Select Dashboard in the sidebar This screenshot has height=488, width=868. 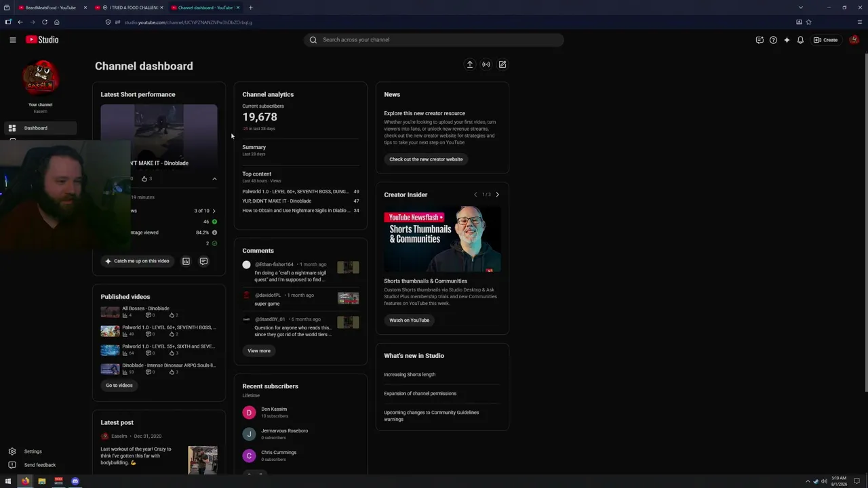click(41, 128)
